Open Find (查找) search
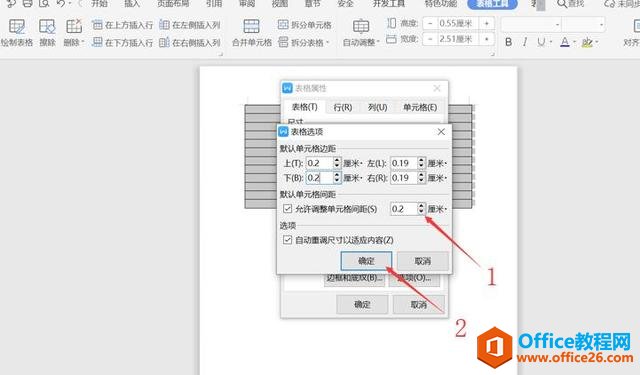Viewport: 640px width, 375px height. [571, 4]
